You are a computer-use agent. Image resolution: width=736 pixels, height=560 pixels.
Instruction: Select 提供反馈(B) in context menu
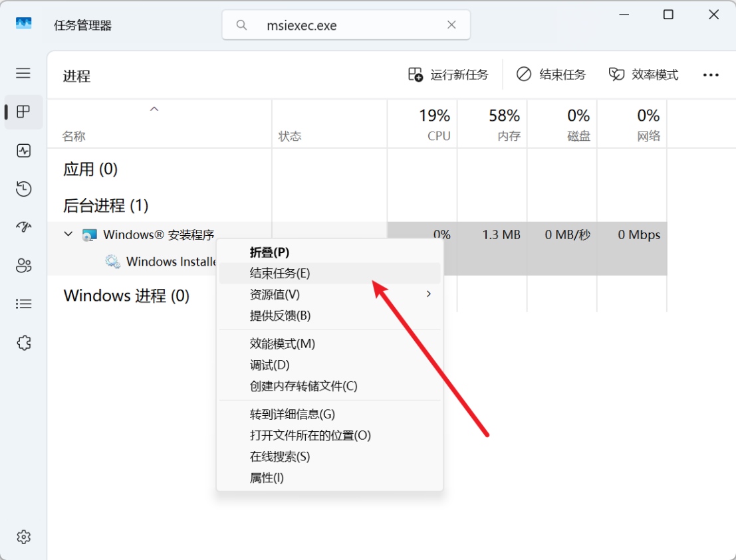coord(330,316)
